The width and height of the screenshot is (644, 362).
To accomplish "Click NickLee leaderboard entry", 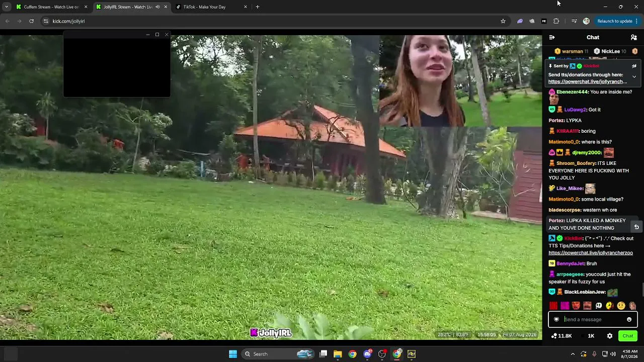I will pos(610,51).
